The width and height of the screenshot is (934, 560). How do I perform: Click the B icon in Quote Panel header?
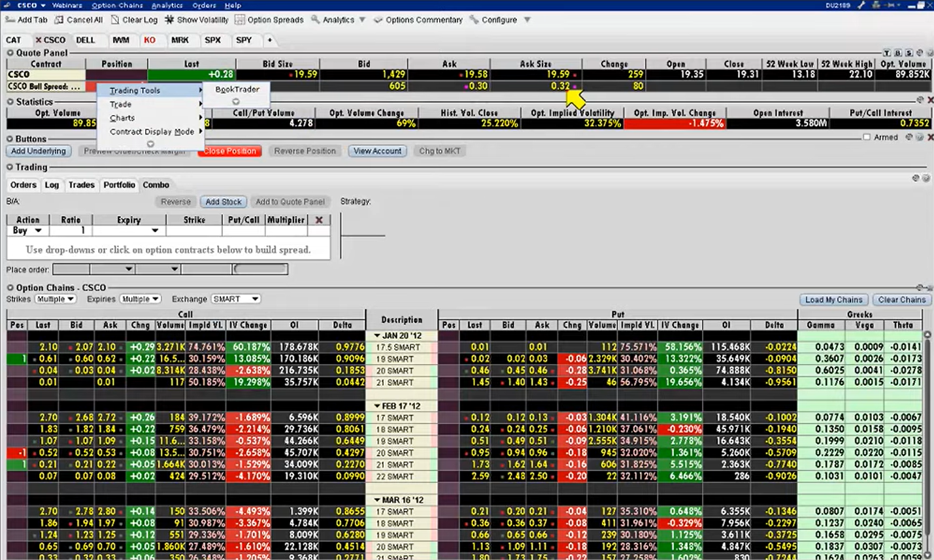[898, 53]
